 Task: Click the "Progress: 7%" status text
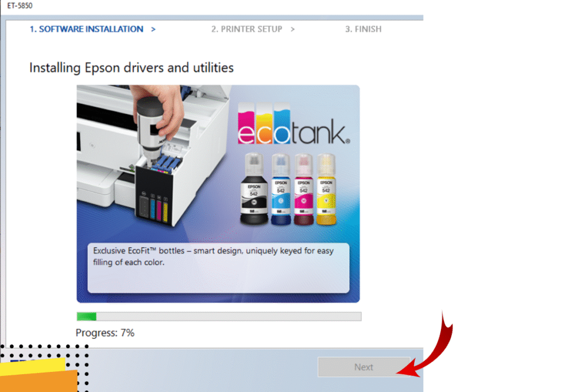[x=105, y=333]
